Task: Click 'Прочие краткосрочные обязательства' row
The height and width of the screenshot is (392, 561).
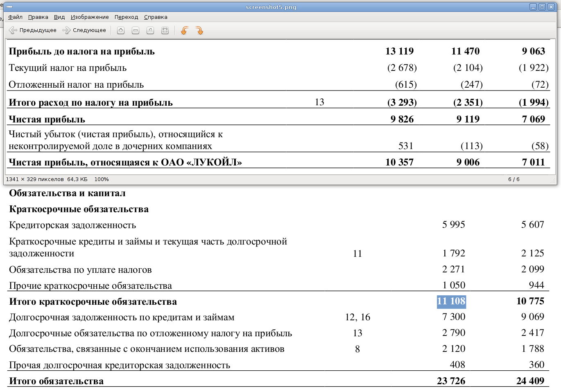Action: point(90,286)
